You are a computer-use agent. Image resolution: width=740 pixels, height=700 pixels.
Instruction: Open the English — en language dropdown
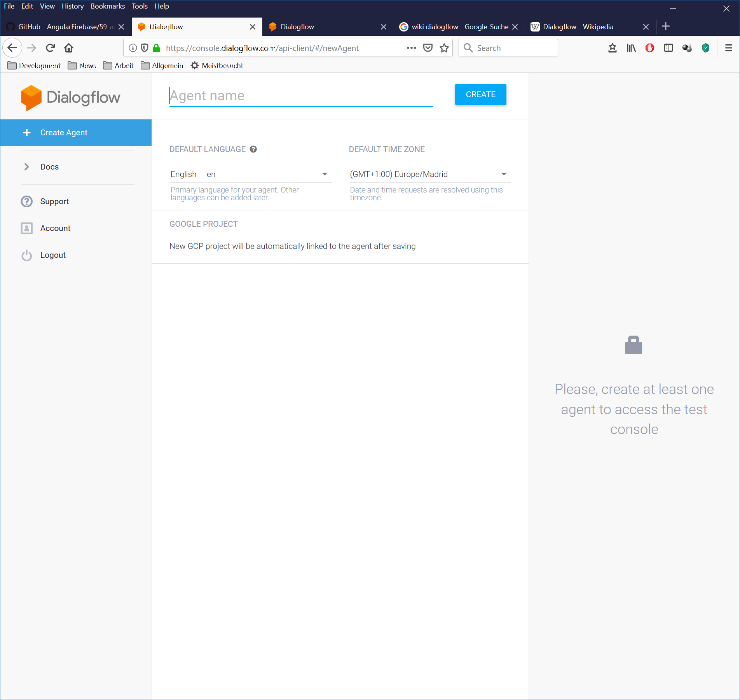pos(250,174)
